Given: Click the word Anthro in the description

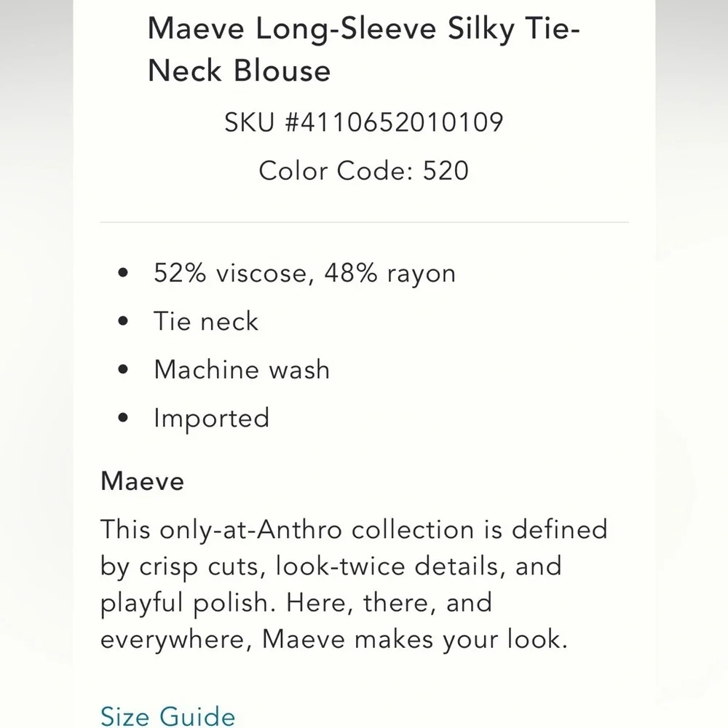Looking at the screenshot, I should 299,529.
